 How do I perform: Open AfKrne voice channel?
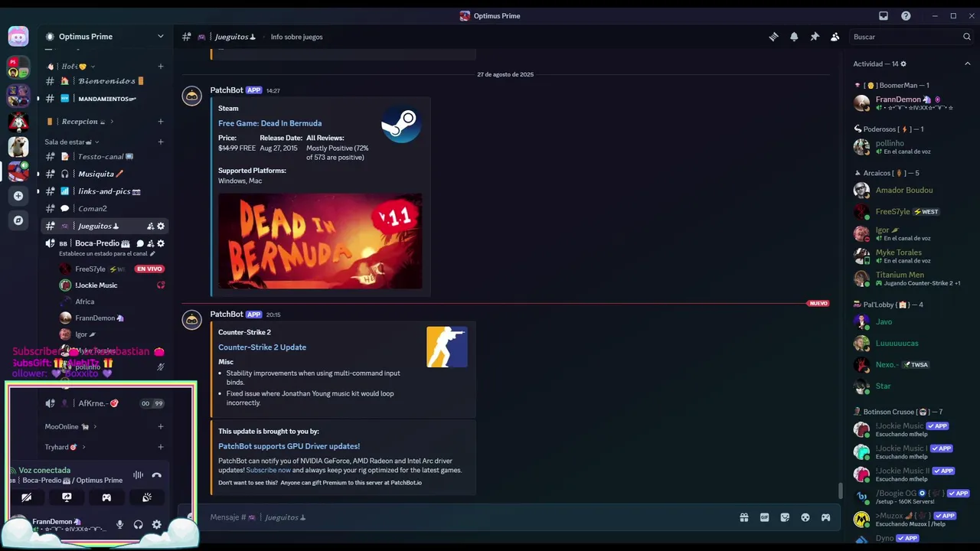[105, 403]
